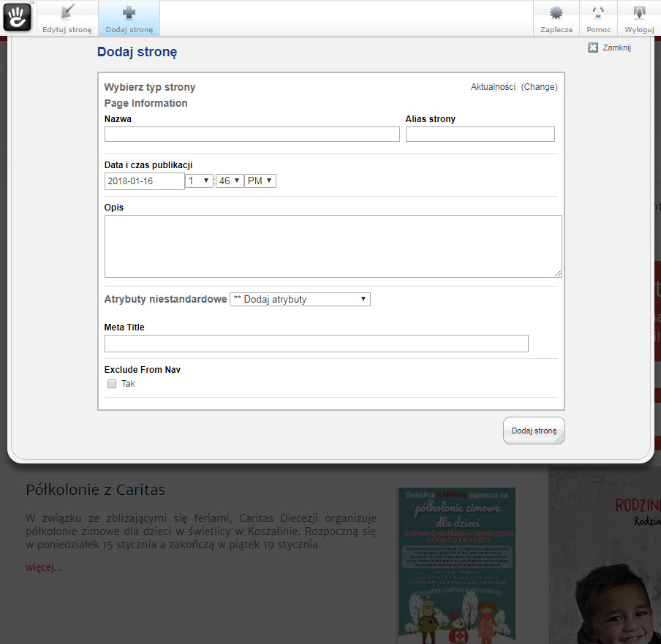Click the child photo banner in background
Viewport: 661px width, 644px height.
pos(605,556)
